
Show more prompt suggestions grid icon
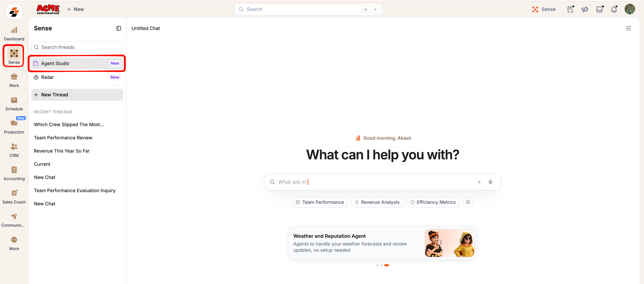click(x=468, y=202)
